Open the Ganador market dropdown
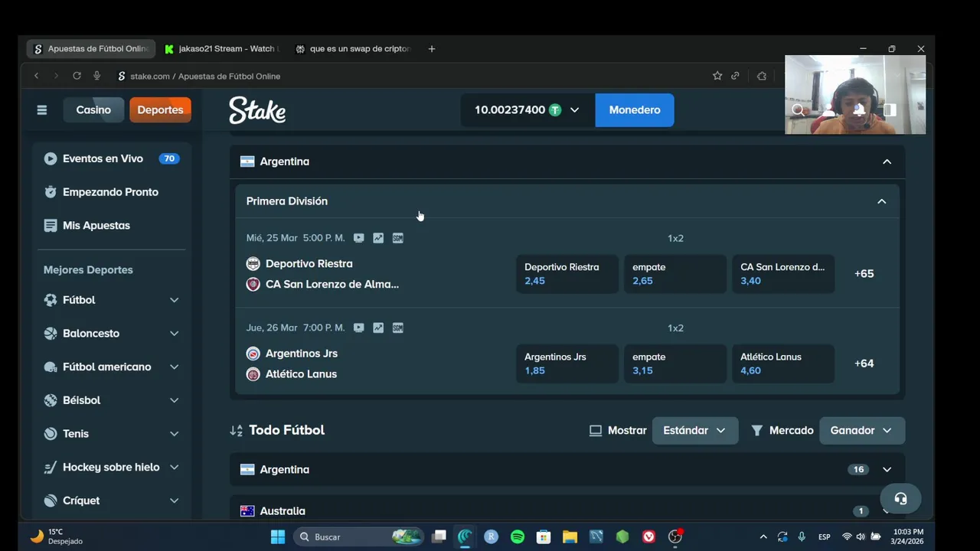Image resolution: width=980 pixels, height=551 pixels. [x=862, y=431]
